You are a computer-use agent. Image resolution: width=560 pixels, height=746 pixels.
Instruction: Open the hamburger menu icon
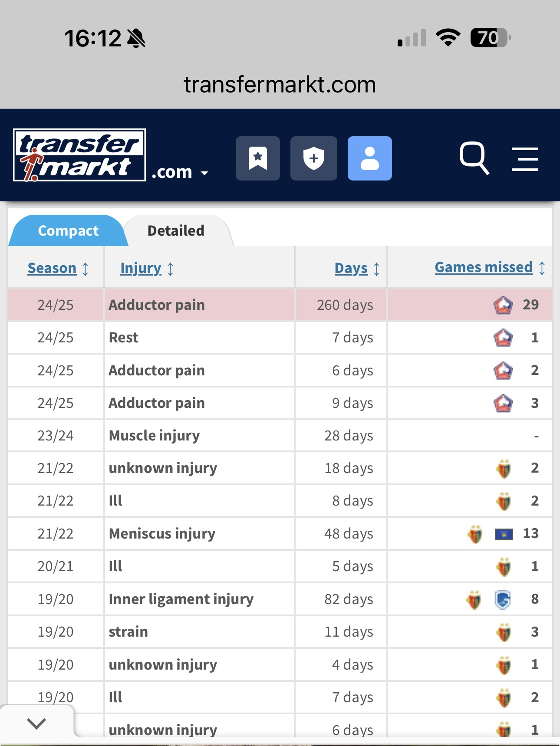525,159
